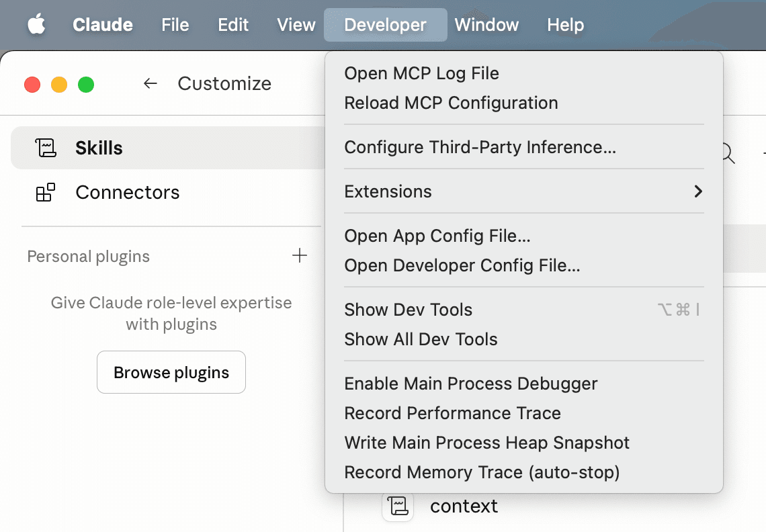Open the Claude app menu
This screenshot has height=532, width=766.
pos(103,24)
